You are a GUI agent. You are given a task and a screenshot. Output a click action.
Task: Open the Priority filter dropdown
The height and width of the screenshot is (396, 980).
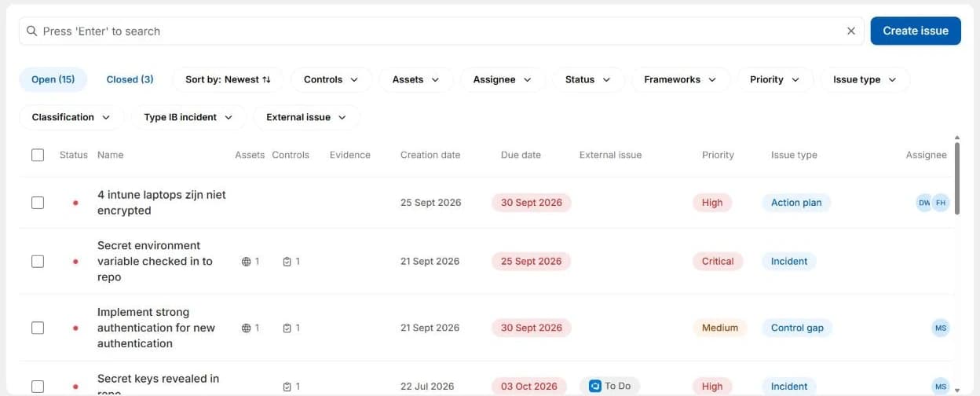pos(775,79)
